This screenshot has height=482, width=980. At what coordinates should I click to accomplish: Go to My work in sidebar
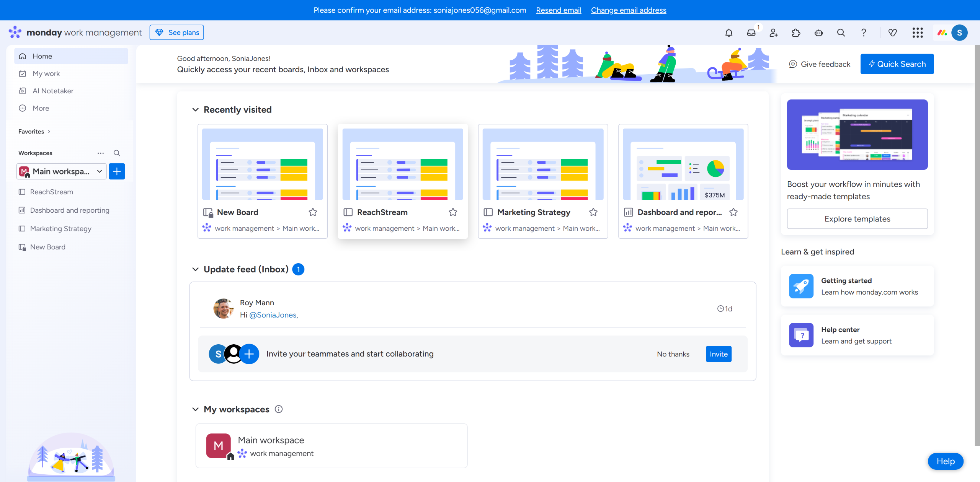[46, 73]
